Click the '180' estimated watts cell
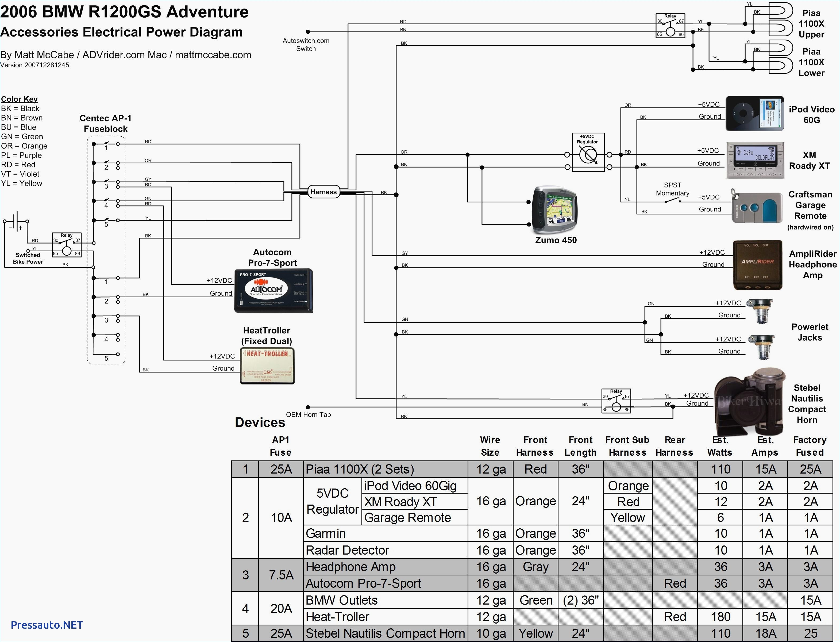The image size is (840, 642). (x=720, y=617)
